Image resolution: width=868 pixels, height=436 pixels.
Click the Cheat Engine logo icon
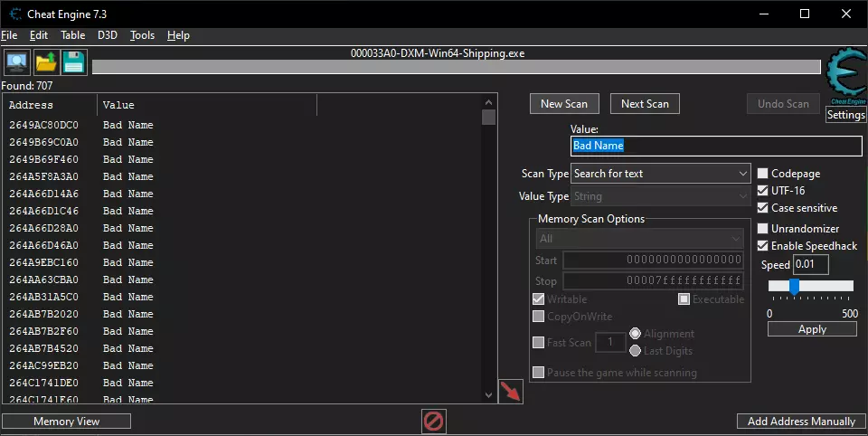click(x=846, y=76)
